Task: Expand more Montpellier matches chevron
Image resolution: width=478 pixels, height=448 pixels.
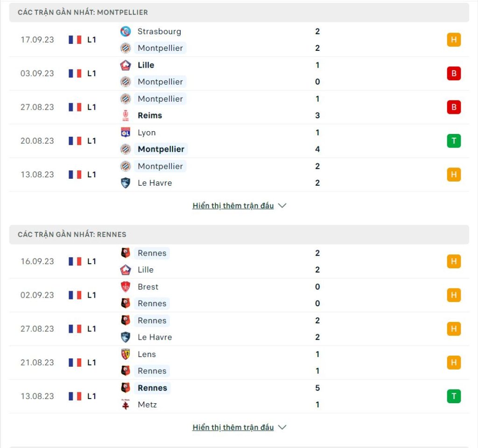Action: [282, 206]
